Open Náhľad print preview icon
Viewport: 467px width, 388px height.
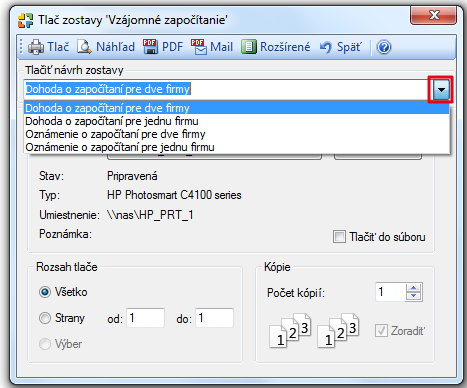pyautogui.click(x=84, y=47)
